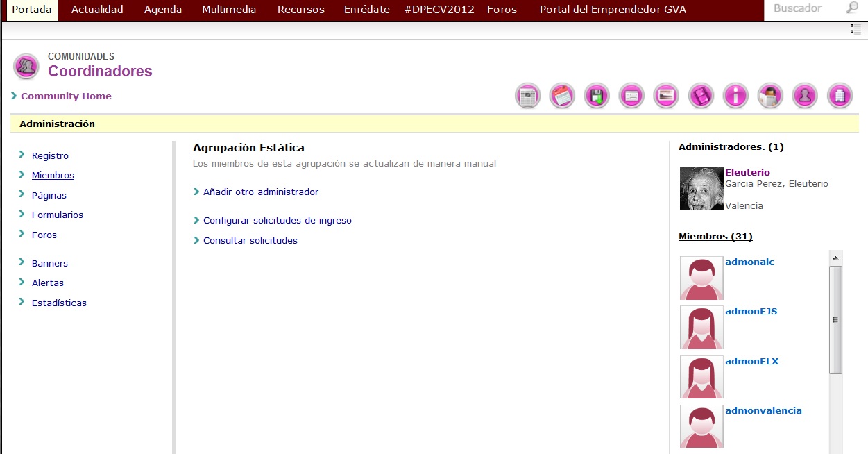
Task: Click the film strip video icon
Action: coord(701,96)
